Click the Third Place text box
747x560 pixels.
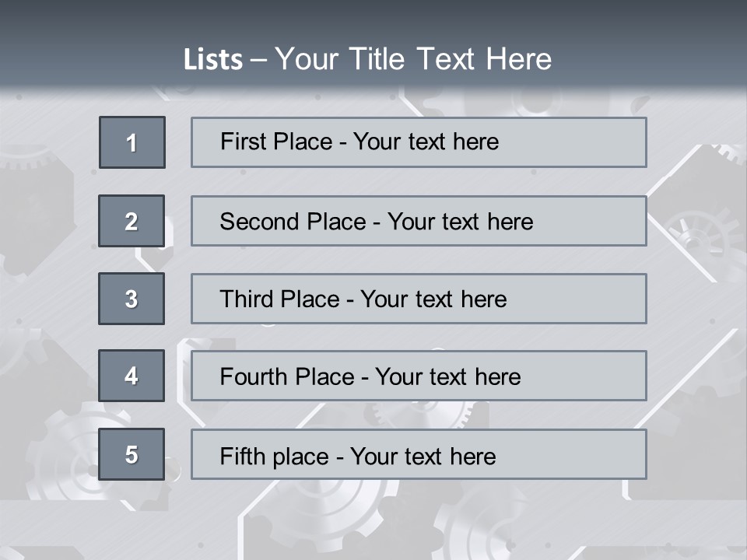point(419,299)
